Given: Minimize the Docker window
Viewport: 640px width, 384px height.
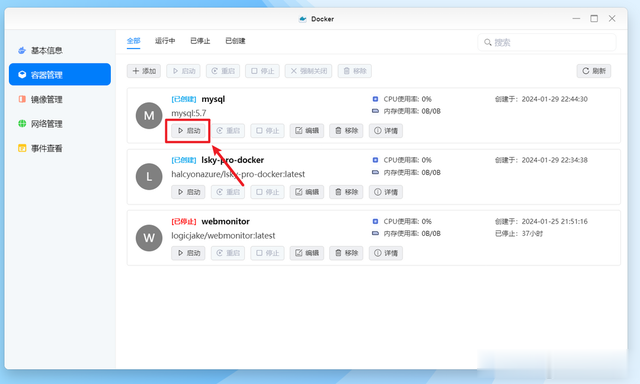Looking at the screenshot, I should (576, 18).
